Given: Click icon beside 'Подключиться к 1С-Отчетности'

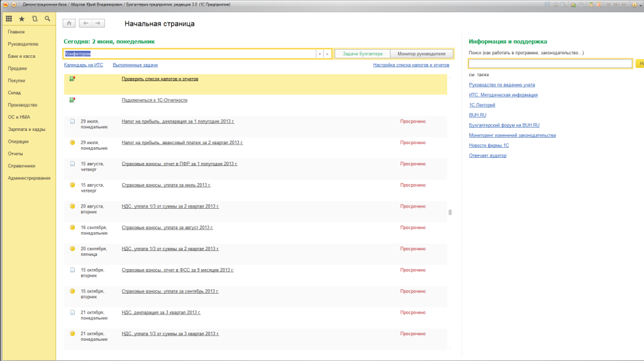Looking at the screenshot, I should (72, 100).
